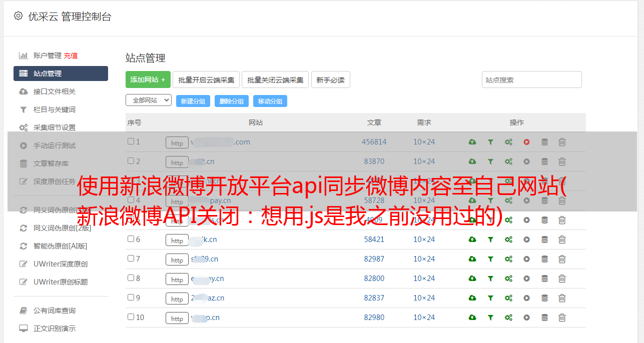Open the 全部网站 group dropdown
The image size is (644, 343).
[149, 100]
